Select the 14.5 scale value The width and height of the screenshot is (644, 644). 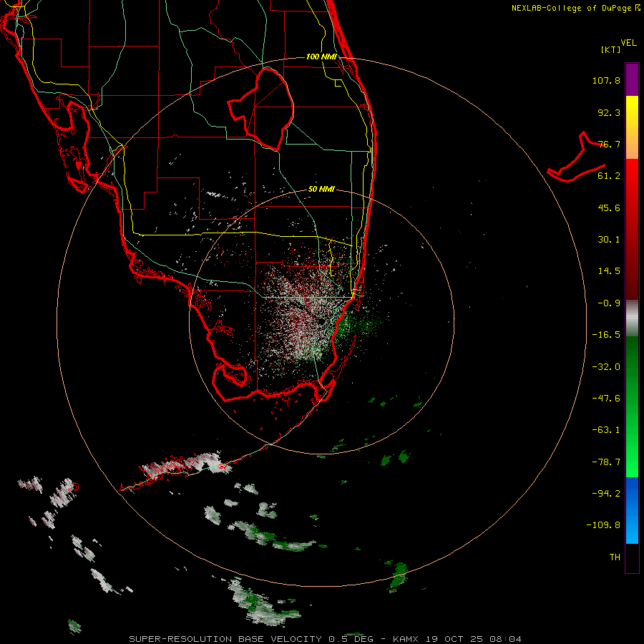point(609,271)
